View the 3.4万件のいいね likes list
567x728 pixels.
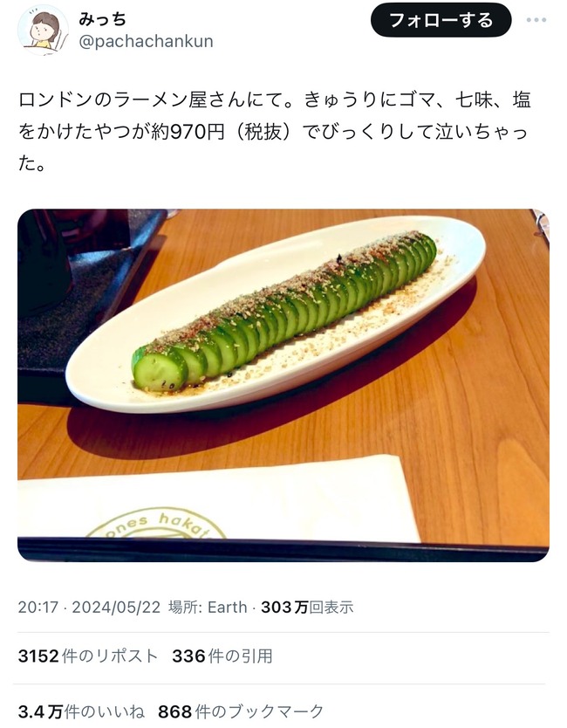click(81, 711)
